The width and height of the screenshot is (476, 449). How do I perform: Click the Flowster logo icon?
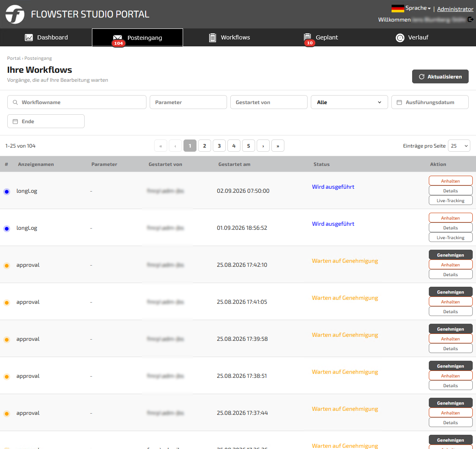pyautogui.click(x=15, y=14)
